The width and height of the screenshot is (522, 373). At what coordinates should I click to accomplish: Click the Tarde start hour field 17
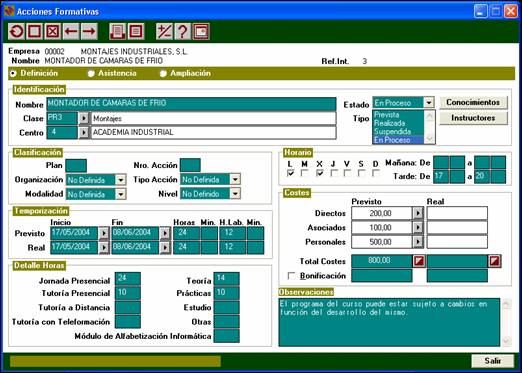(x=441, y=177)
